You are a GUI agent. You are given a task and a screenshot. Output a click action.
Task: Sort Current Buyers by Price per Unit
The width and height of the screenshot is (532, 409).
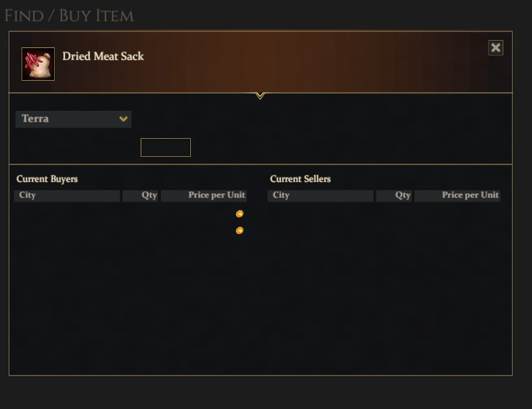point(204,195)
